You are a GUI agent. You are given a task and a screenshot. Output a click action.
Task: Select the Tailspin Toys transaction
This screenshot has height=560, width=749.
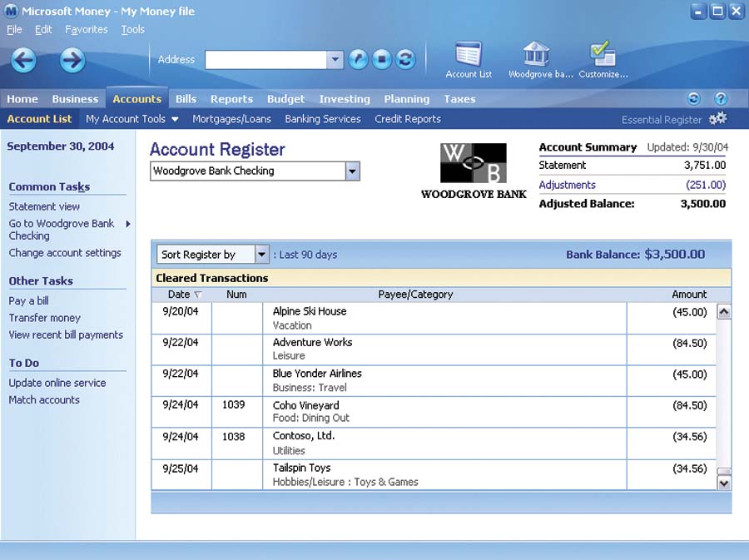434,475
